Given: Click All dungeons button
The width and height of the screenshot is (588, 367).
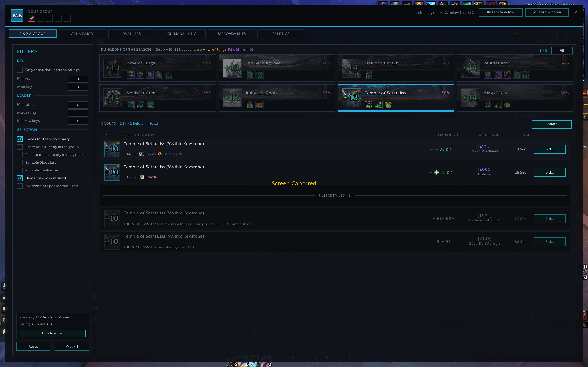Looking at the screenshot, I should 562,50.
